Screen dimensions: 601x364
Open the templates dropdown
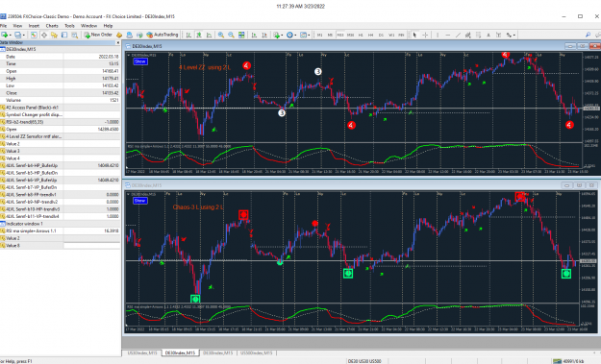309,35
